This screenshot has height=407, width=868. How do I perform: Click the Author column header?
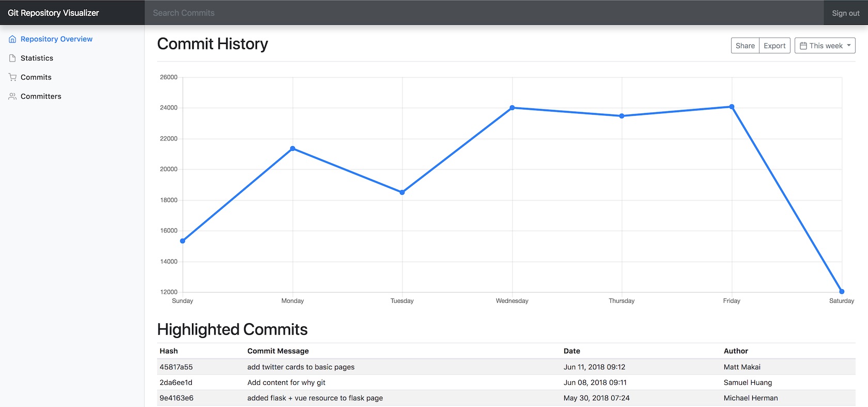point(736,351)
